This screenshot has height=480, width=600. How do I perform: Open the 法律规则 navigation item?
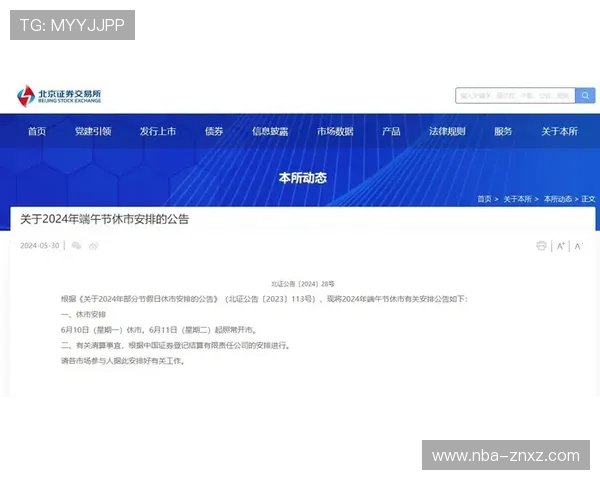point(447,131)
